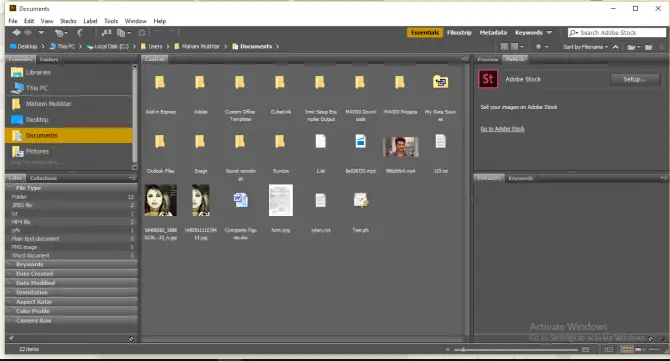Select the Word document file icon
The image size is (670, 361).
(x=241, y=200)
